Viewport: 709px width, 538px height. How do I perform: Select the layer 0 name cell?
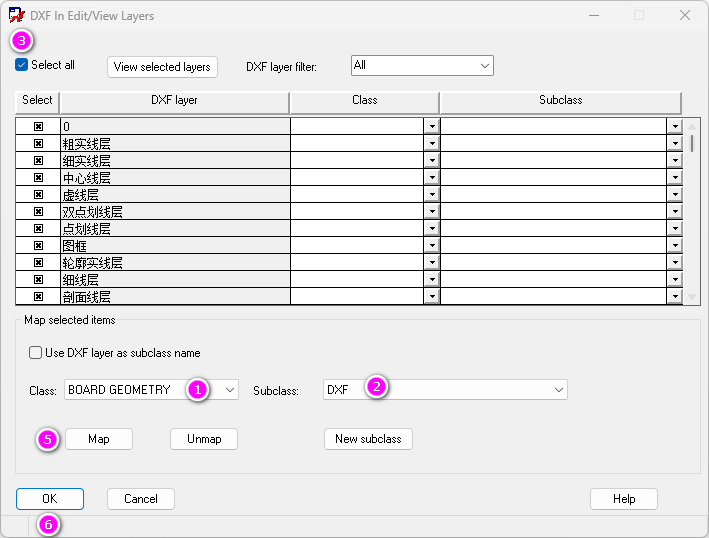(x=175, y=127)
